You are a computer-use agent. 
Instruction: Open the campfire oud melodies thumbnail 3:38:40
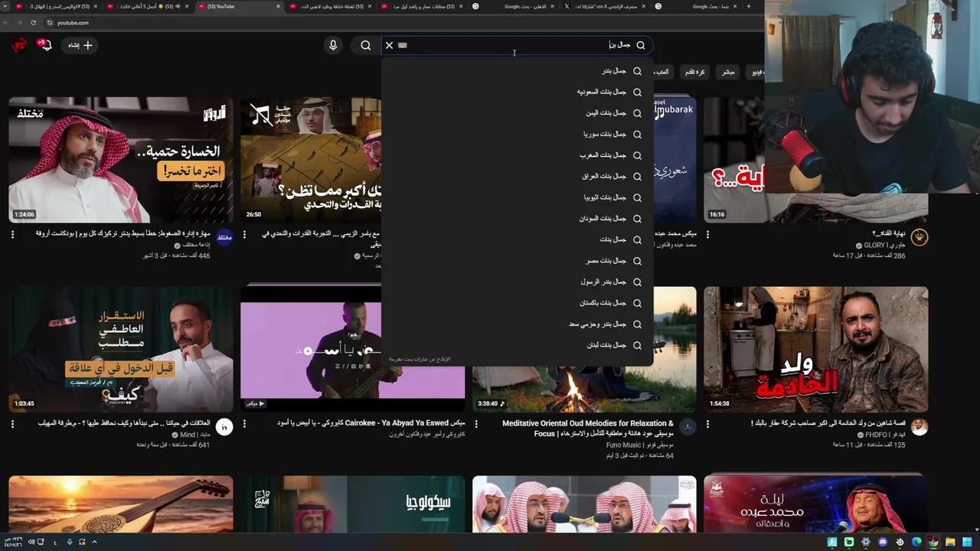pos(584,349)
